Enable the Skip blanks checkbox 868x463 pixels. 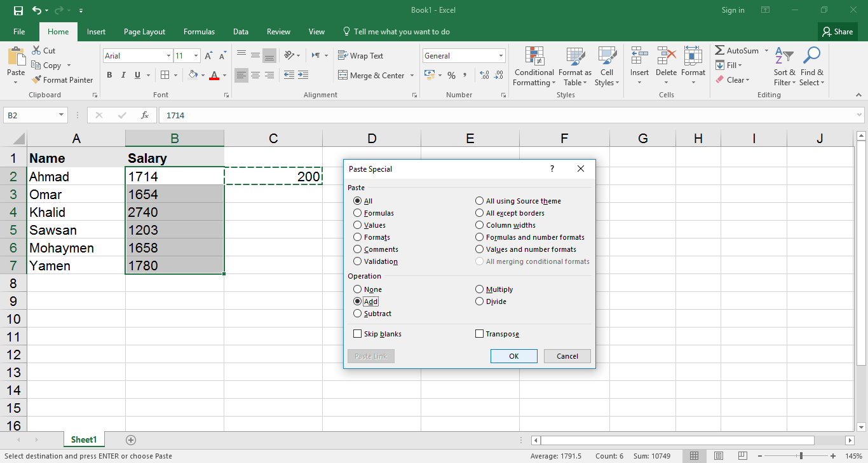357,334
